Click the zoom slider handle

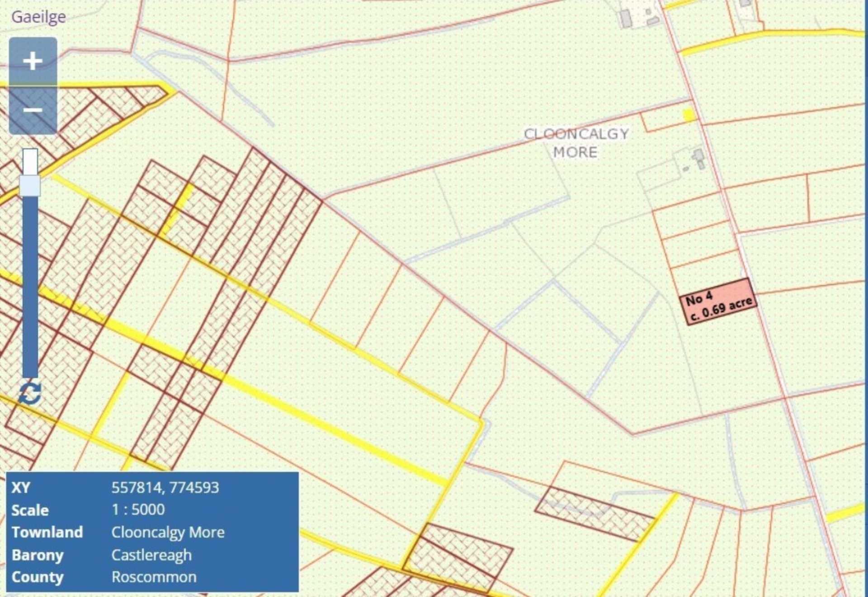[x=30, y=186]
